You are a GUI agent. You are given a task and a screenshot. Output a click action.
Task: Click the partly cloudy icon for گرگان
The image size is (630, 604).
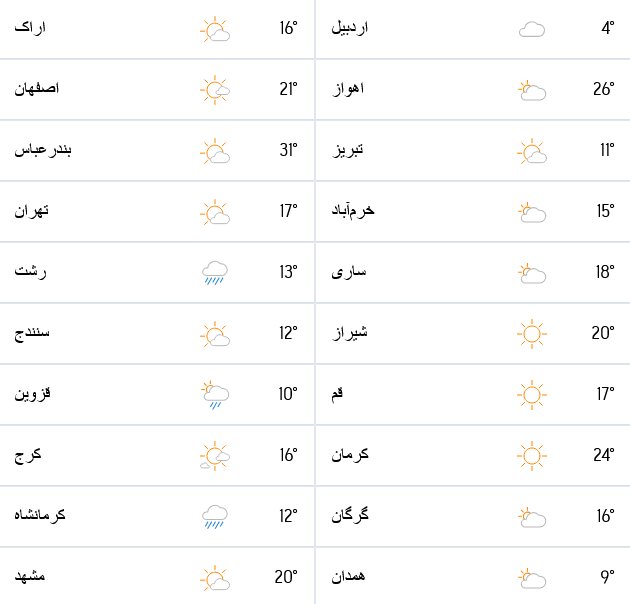(531, 517)
